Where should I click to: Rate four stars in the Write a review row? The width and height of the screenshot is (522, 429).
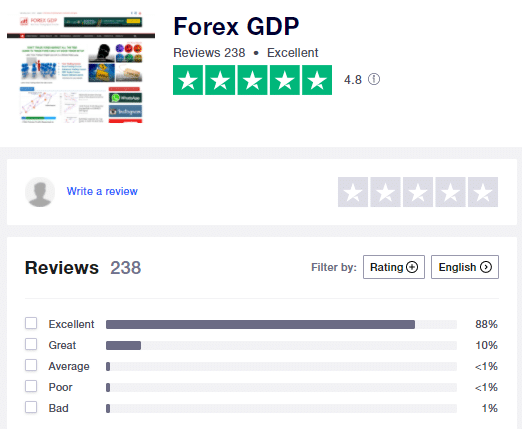click(x=450, y=192)
